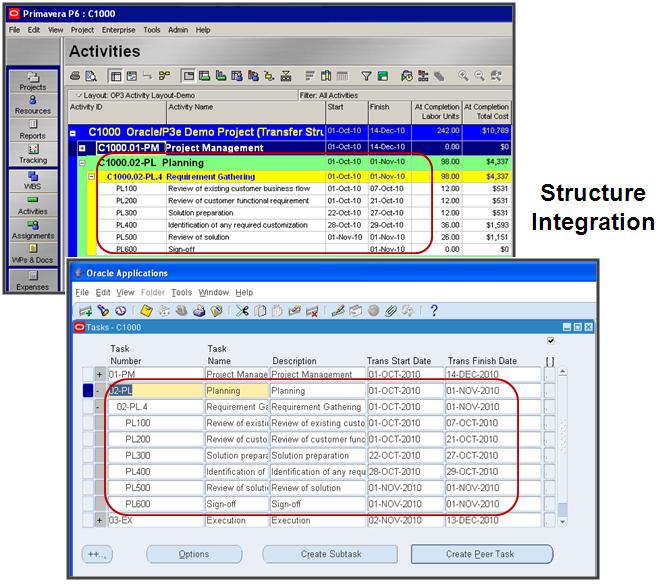Expand the C1000.01-PM Project Management node
The width and height of the screenshot is (670, 586).
click(x=82, y=148)
